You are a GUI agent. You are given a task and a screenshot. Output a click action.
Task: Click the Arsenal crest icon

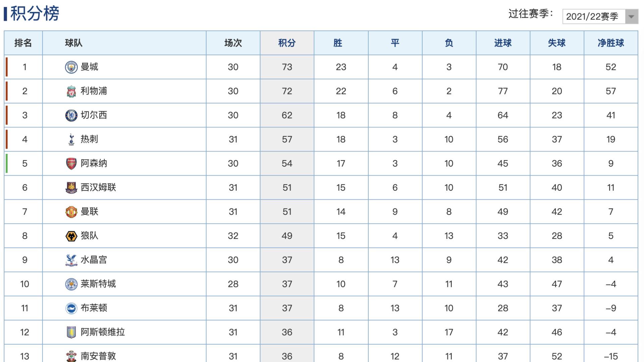(71, 164)
